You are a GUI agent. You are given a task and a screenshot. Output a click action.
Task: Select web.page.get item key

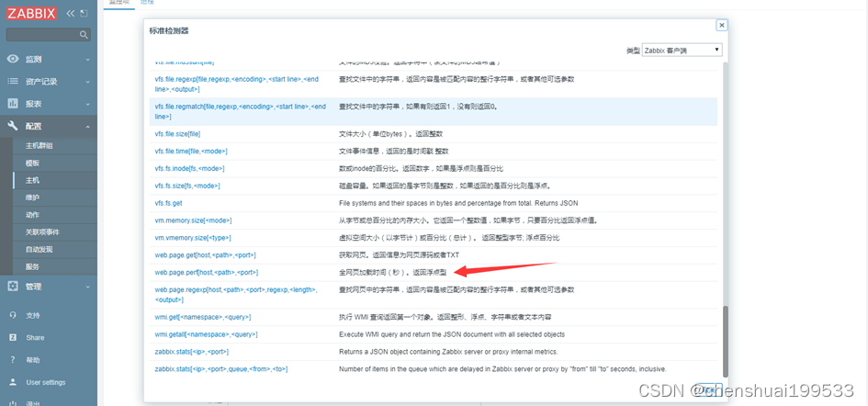click(x=205, y=254)
